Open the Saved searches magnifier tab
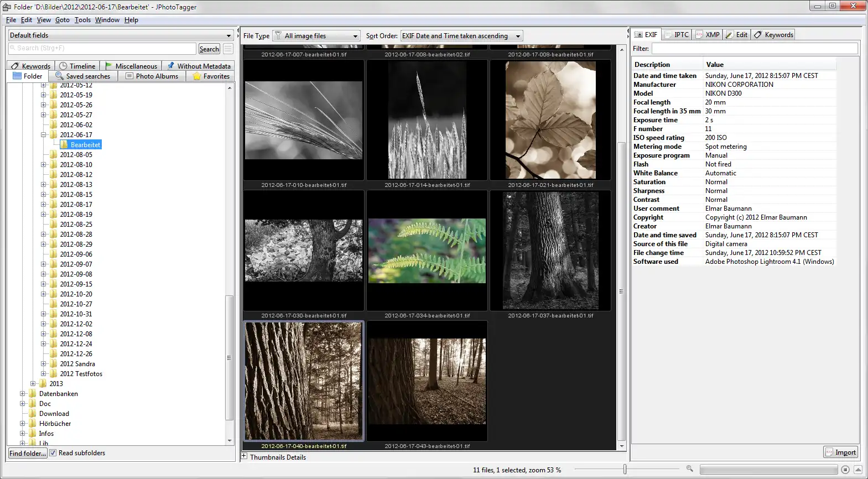 click(82, 76)
